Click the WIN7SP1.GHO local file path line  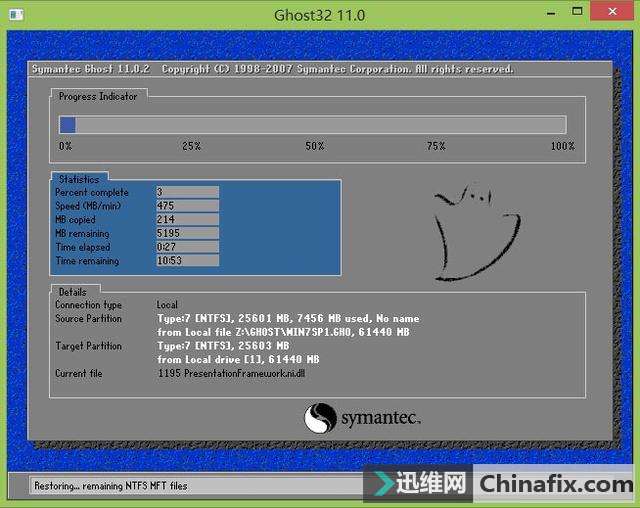(x=283, y=332)
